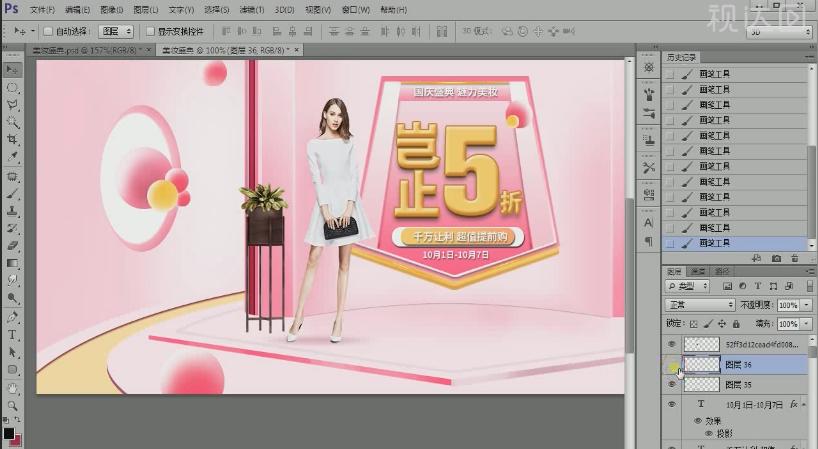Click lock all icon in Layers panel

(x=736, y=324)
